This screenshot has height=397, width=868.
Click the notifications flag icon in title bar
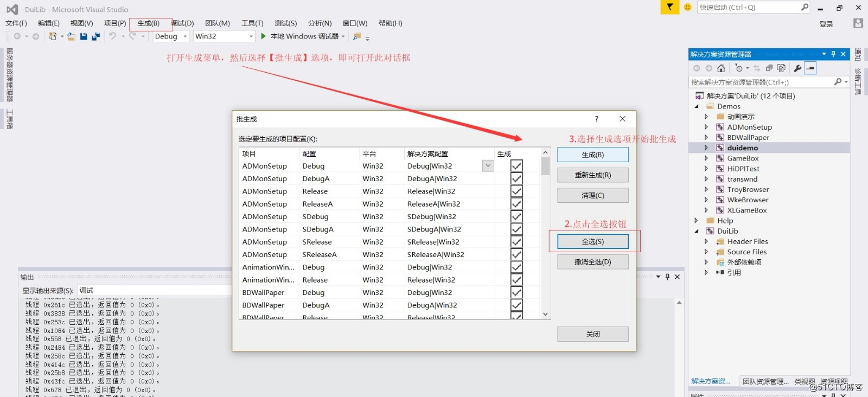pos(670,7)
